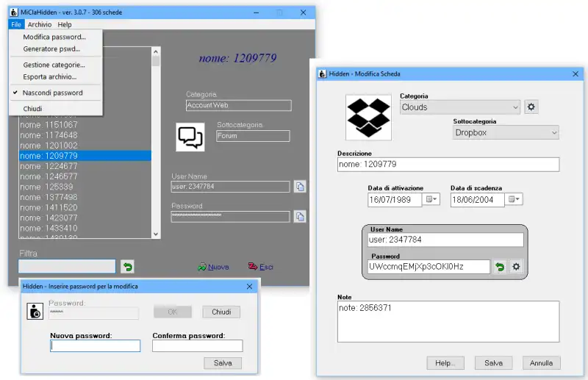Focus the Conferma password field
The width and height of the screenshot is (588, 380).
tap(198, 346)
